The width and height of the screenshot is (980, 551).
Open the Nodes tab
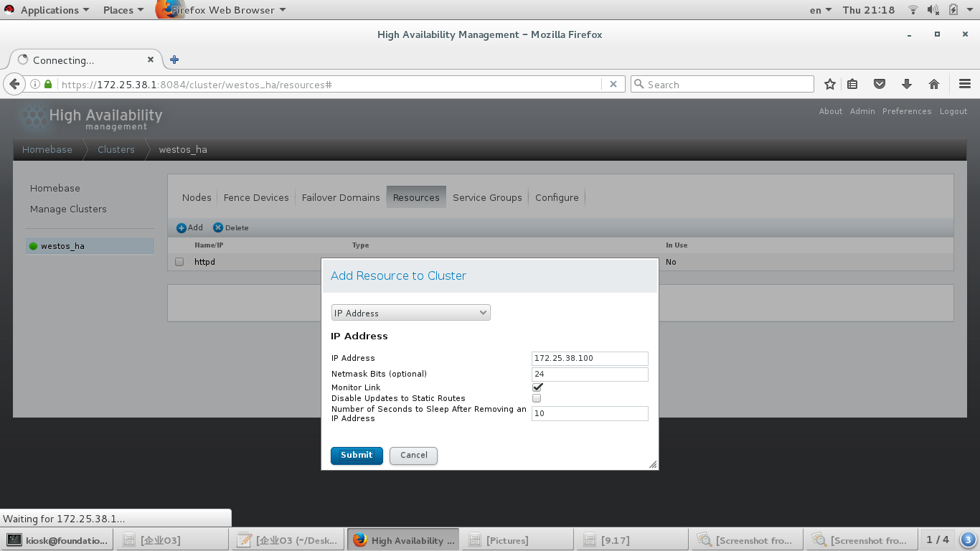[197, 197]
